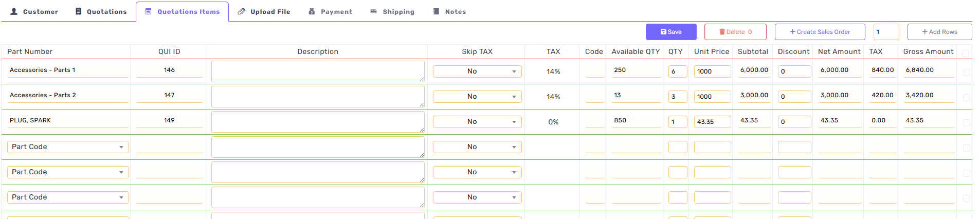Click the Upload File paperclip icon
This screenshot has width=980, height=219.
241,11
